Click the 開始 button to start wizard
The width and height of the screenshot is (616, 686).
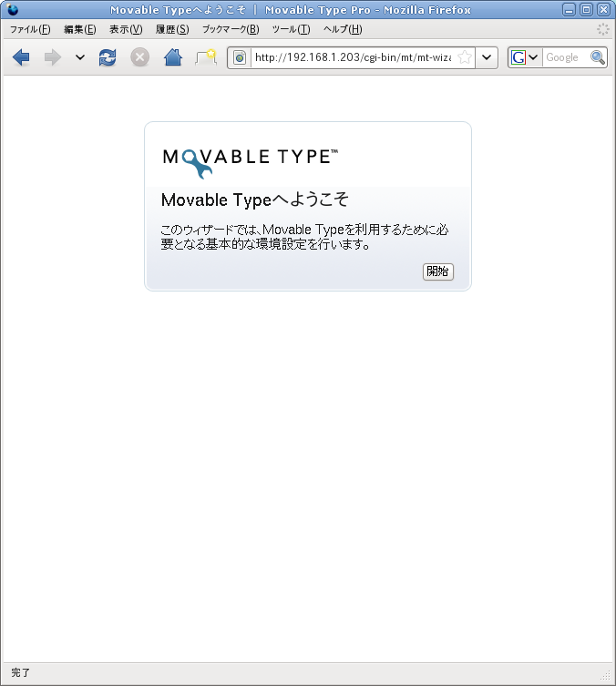point(438,271)
